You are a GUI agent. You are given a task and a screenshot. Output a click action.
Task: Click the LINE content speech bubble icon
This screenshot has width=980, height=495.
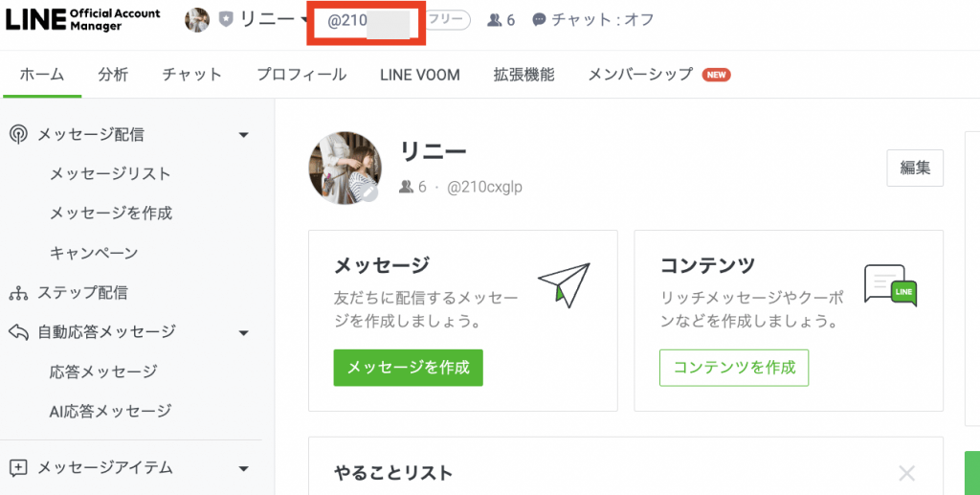coord(891,285)
